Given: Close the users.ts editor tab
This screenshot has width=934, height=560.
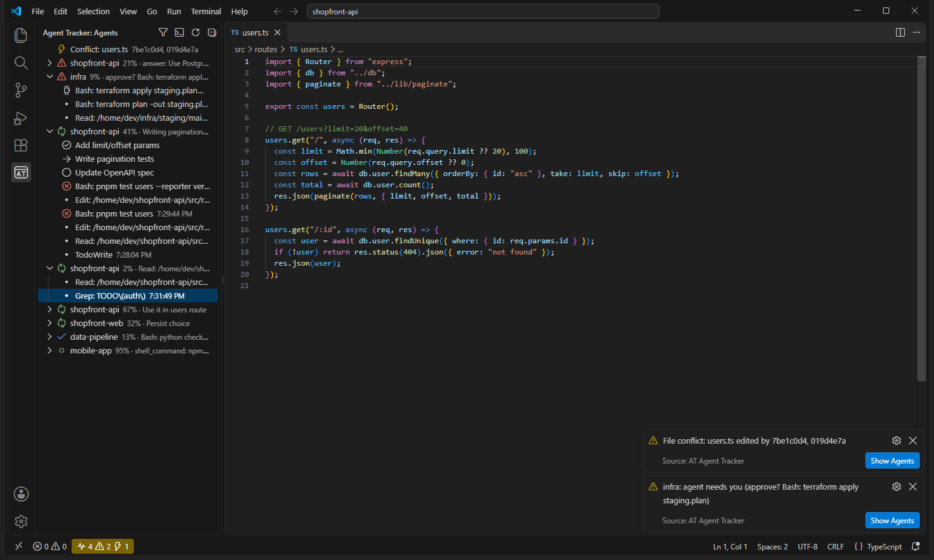Looking at the screenshot, I should [x=278, y=32].
